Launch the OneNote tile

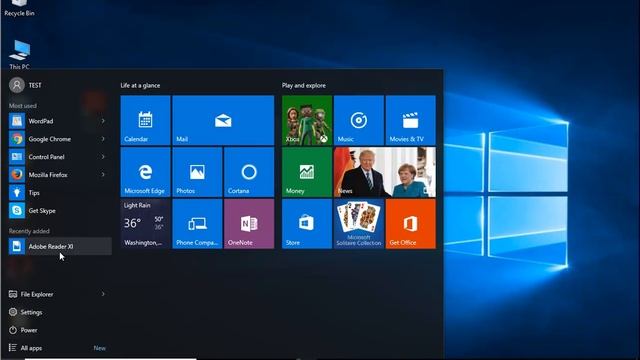click(249, 224)
